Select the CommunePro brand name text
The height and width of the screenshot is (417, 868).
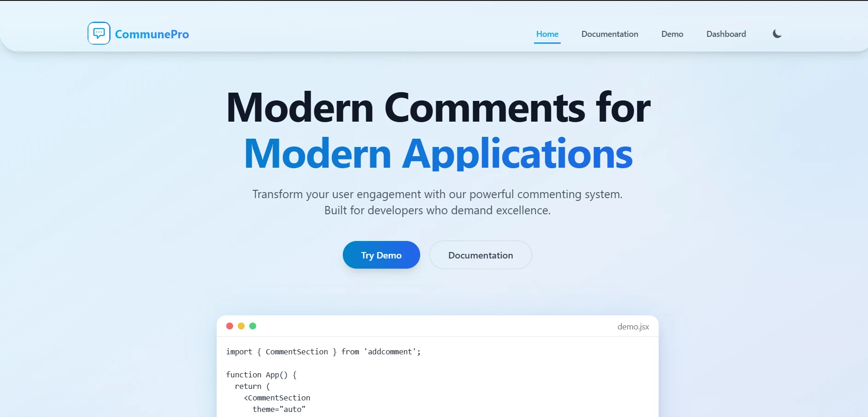152,34
